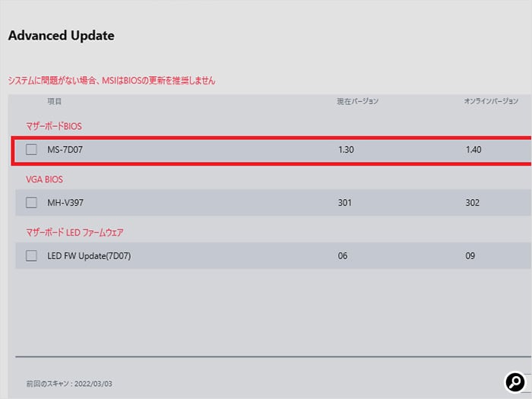This screenshot has height=399, width=532.
Task: Click the 現在バージョン column header
Action: (357, 101)
